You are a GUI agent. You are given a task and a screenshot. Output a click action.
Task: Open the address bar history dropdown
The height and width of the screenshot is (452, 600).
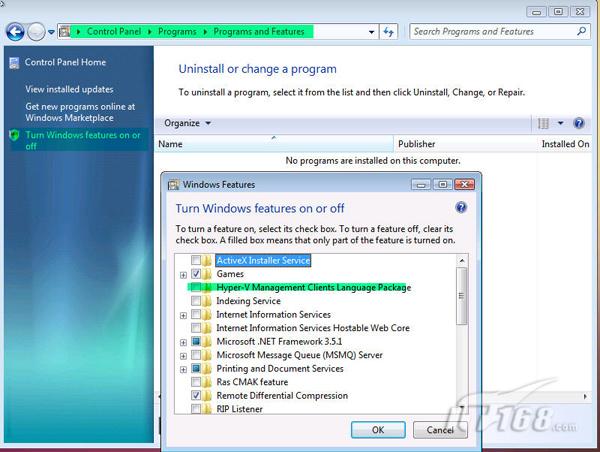[371, 32]
